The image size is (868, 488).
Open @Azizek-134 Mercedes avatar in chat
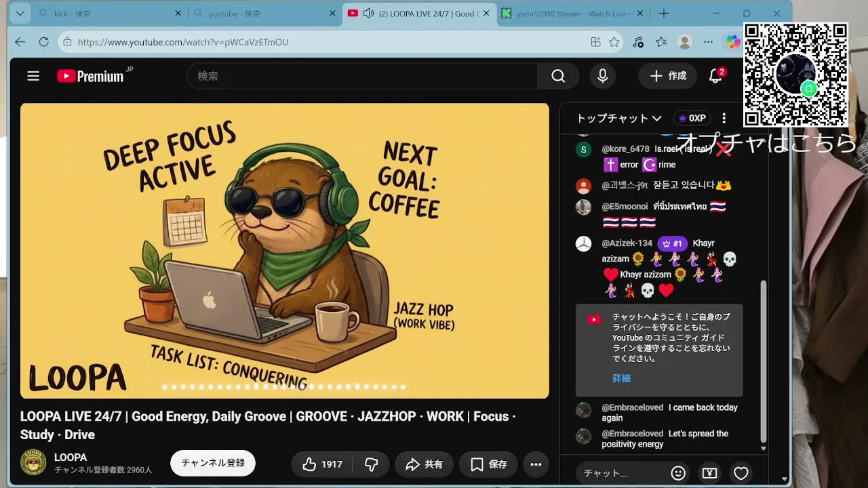pos(583,243)
